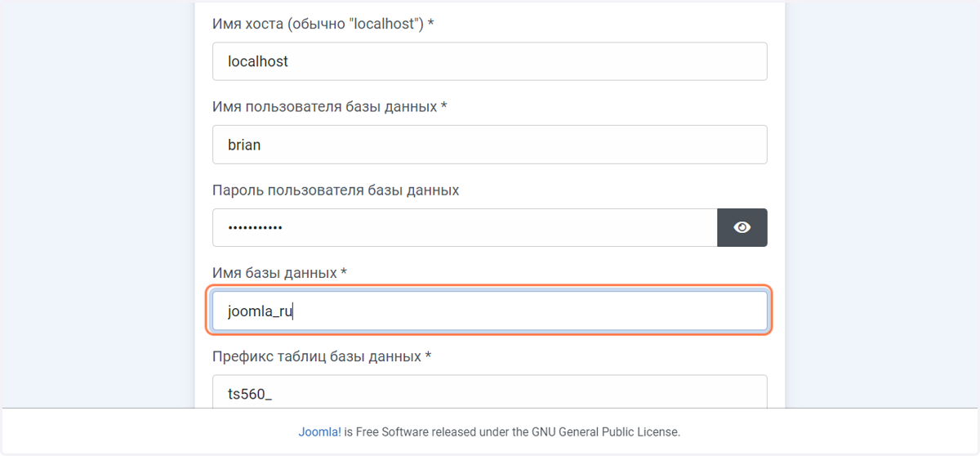This screenshot has width=980, height=456.
Task: Click the host name field containing localhost
Action: (x=490, y=61)
